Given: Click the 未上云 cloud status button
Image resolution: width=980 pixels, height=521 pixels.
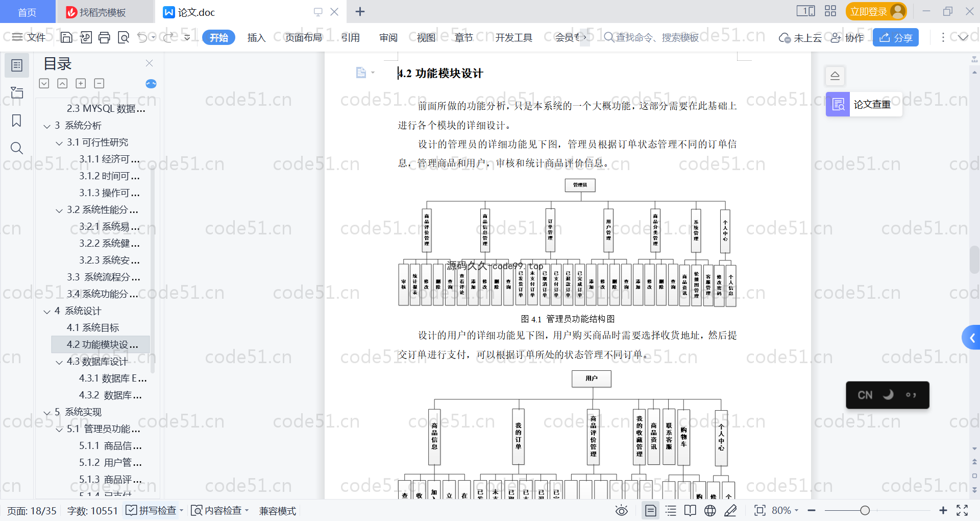Looking at the screenshot, I should pos(800,37).
